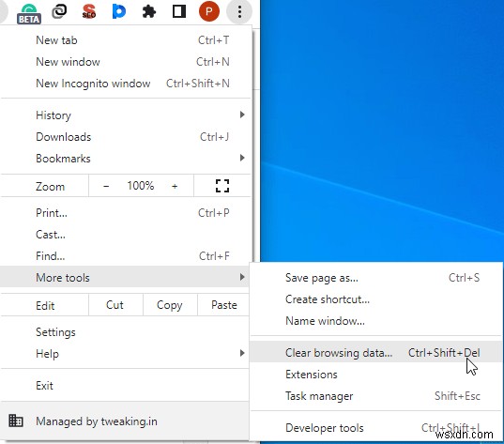Choose New window
Viewport: 504px width, 444px height.
(126, 62)
